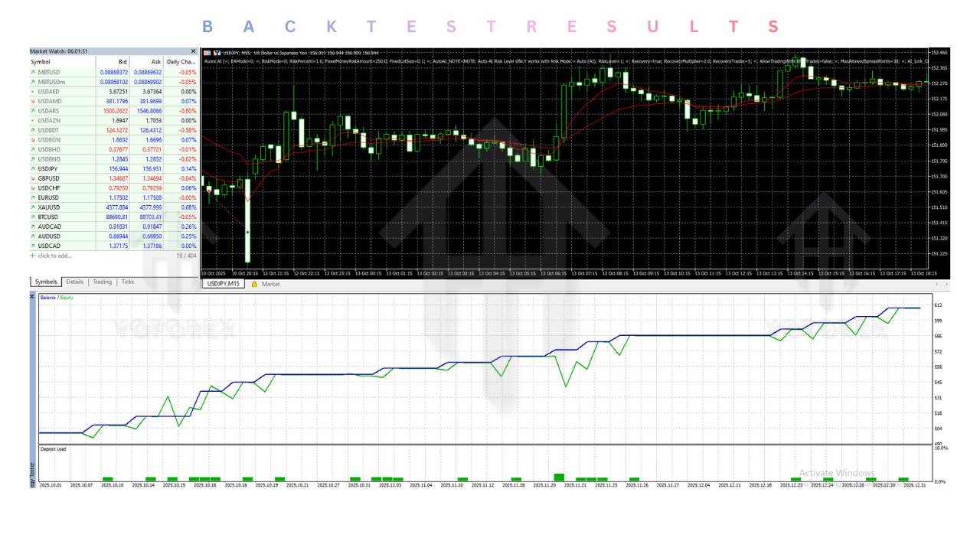Switch to the Details tab
The height and width of the screenshot is (551, 980).
coord(74,282)
